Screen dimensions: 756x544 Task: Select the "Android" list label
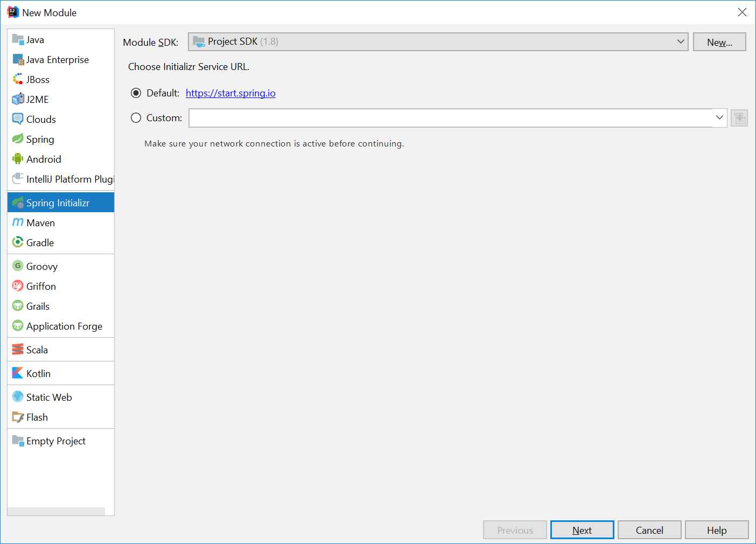44,159
